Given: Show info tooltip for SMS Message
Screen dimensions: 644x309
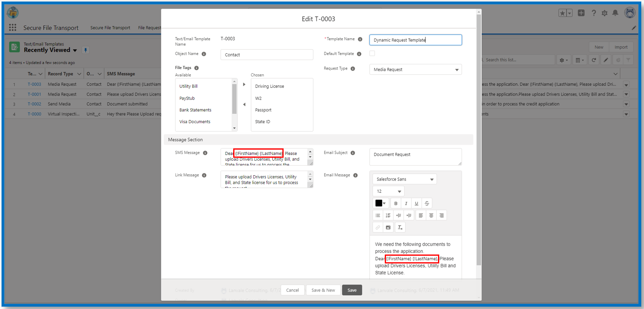Looking at the screenshot, I should [x=205, y=153].
